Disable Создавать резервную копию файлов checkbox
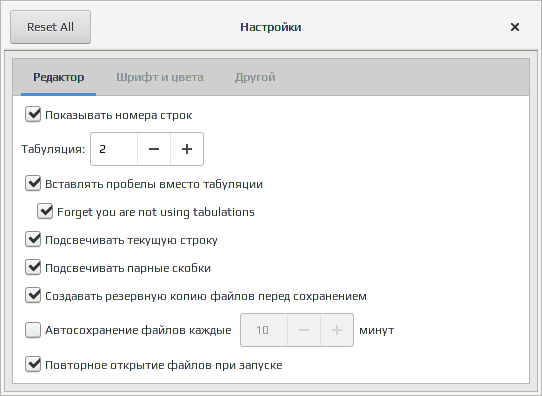The image size is (542, 396). pos(33,295)
